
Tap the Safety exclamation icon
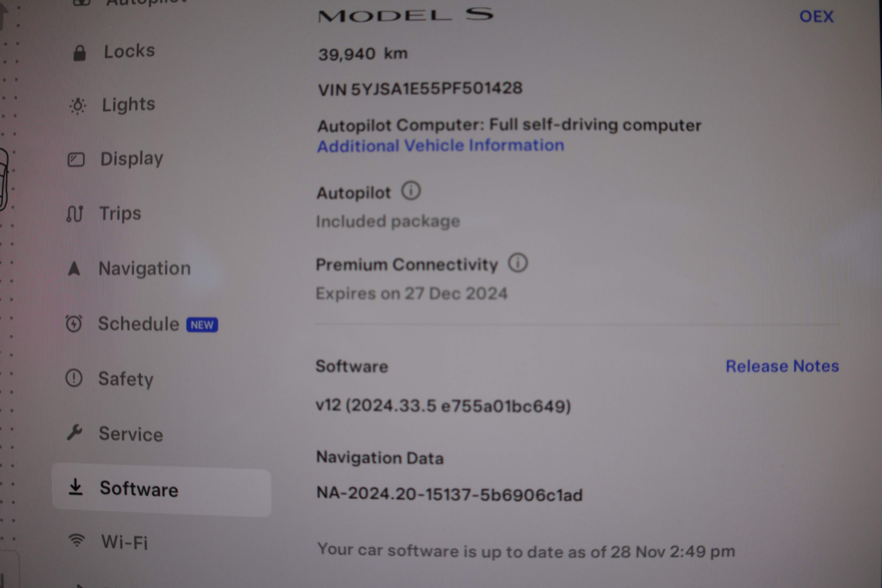pyautogui.click(x=73, y=378)
